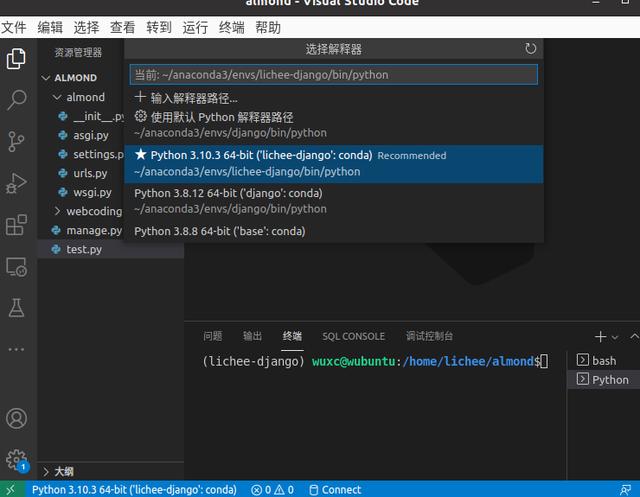
Task: Switch to the 输出 panel tab
Action: coord(252,336)
